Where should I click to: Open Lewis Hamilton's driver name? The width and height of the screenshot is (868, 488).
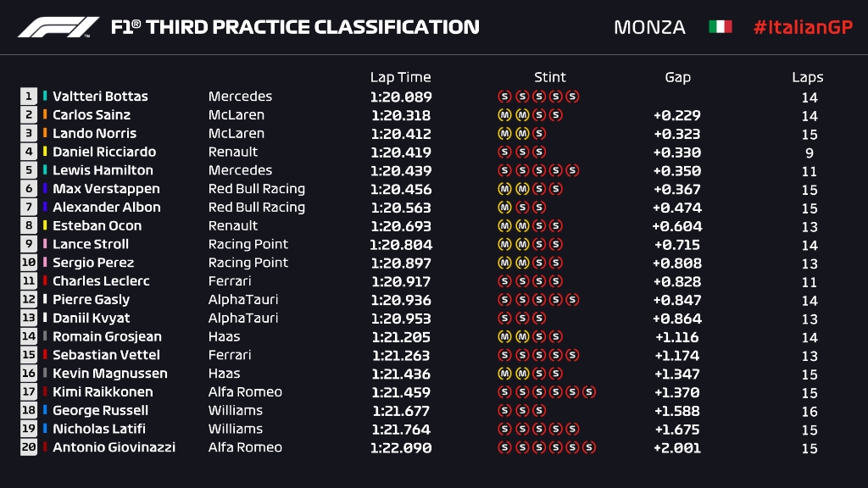pos(103,170)
